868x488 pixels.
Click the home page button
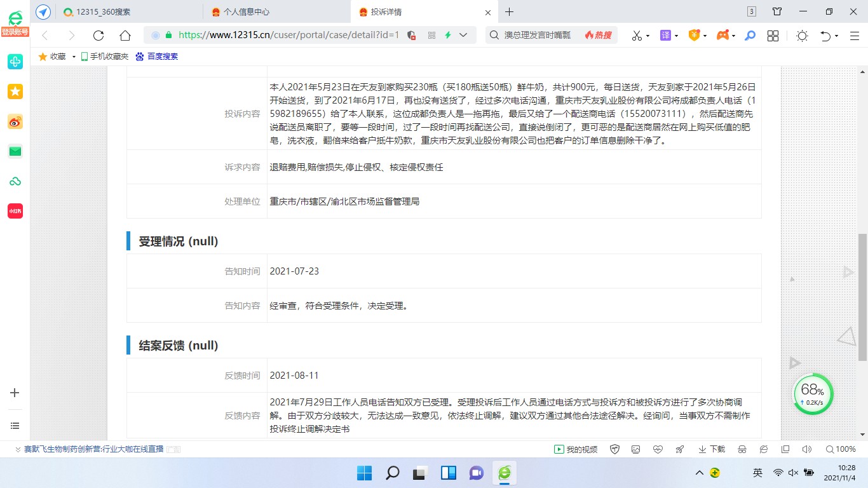coord(125,36)
